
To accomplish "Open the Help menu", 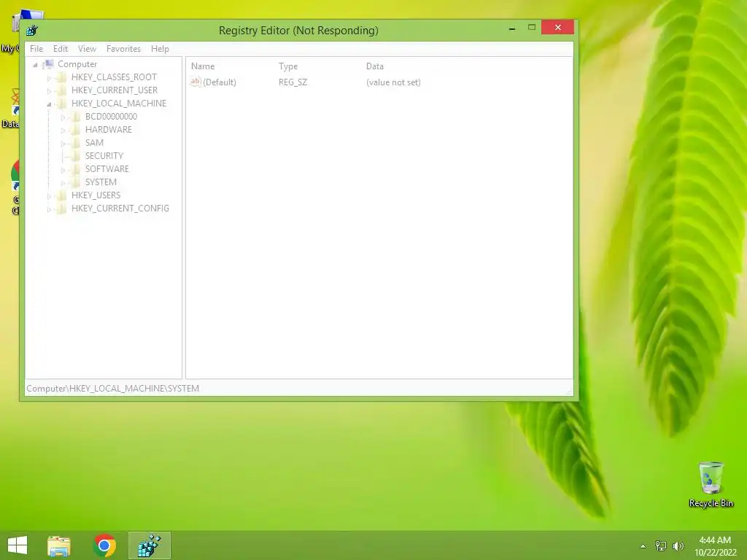I will pos(160,49).
